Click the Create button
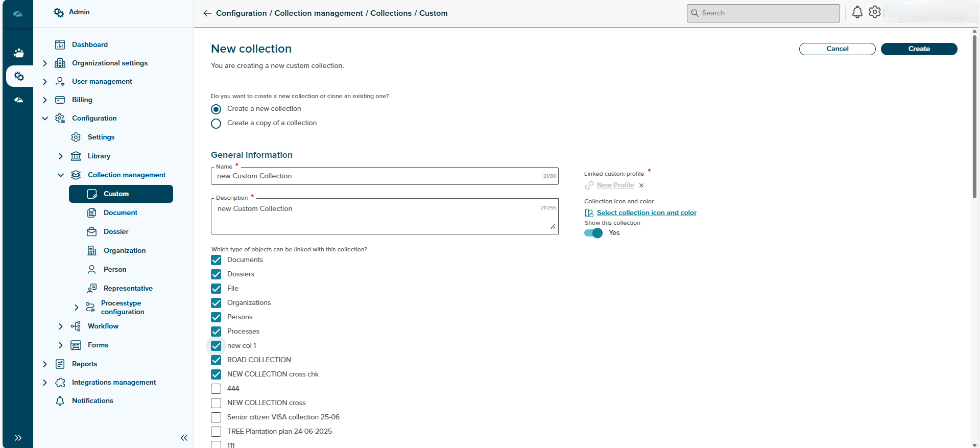980x448 pixels. 919,49
